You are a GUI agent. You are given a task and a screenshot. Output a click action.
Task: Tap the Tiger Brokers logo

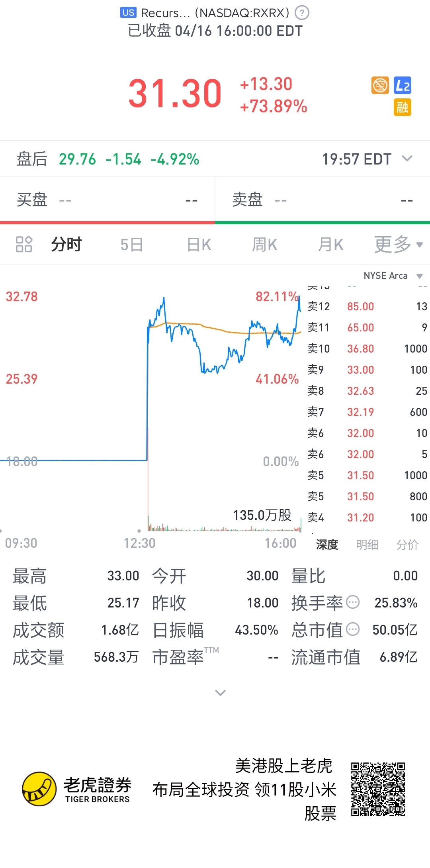coord(76,789)
